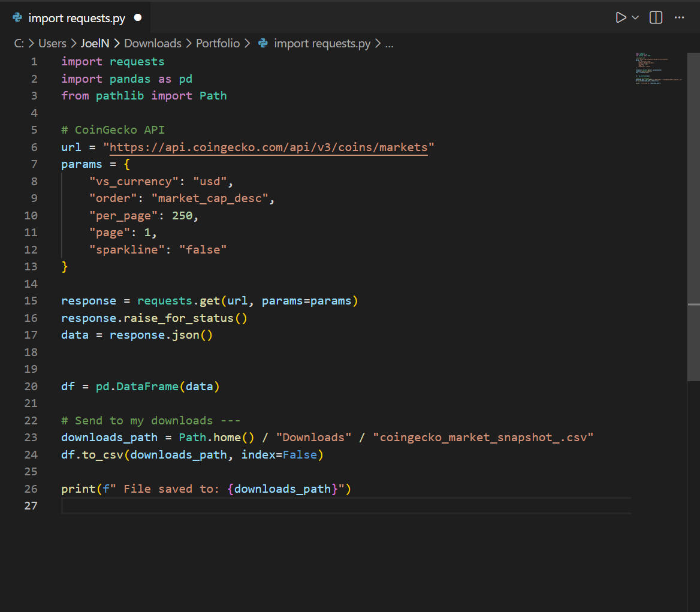Click the Python icon in the breadcrumb

click(263, 43)
